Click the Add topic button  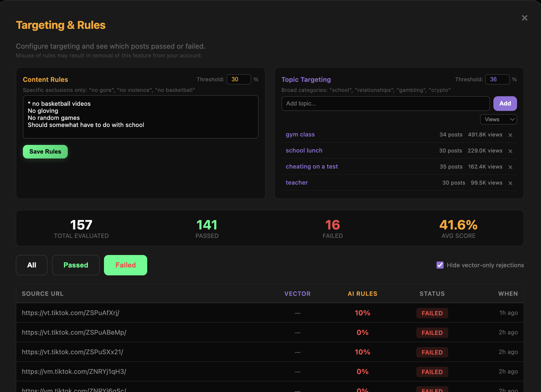click(505, 103)
